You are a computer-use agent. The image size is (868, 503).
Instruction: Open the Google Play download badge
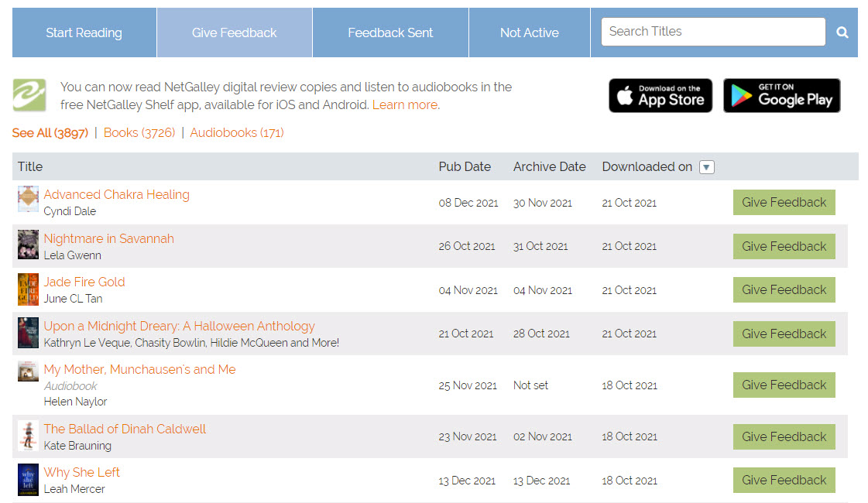[x=781, y=95]
